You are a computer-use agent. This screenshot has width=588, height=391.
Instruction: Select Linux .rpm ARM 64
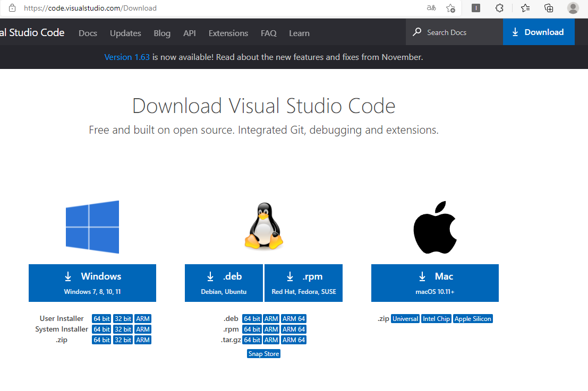[294, 329]
